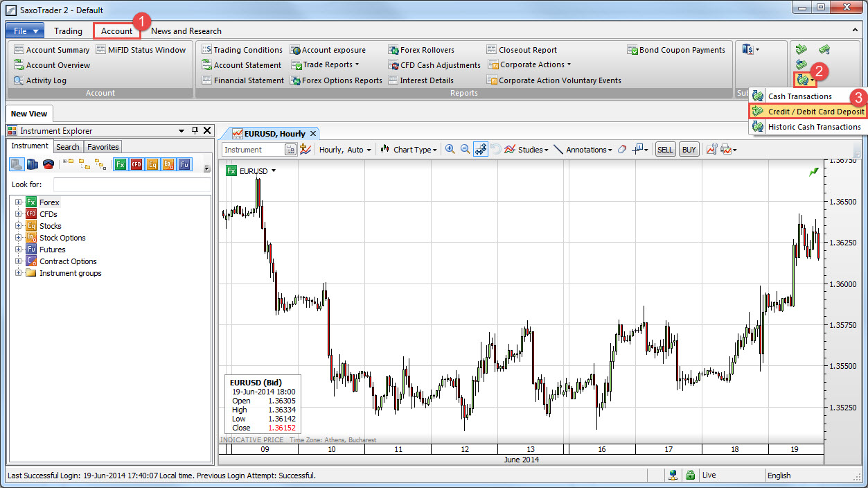Expand the Forex tree node

click(x=19, y=202)
